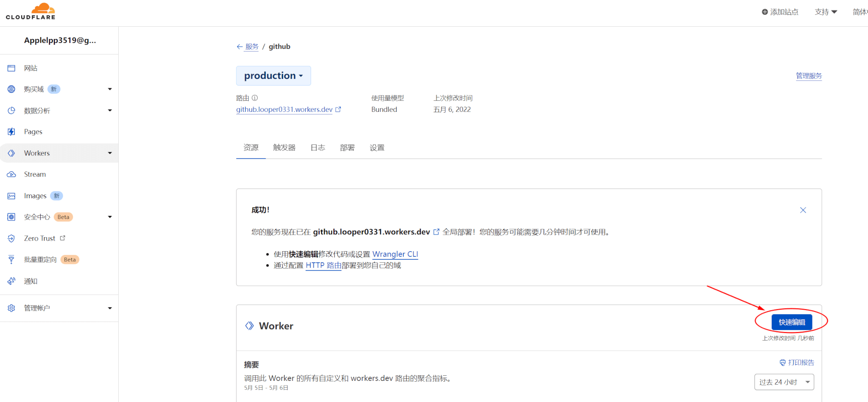The height and width of the screenshot is (402, 868).
Task: Expand the Workers sidebar submenu arrow
Action: click(x=110, y=153)
